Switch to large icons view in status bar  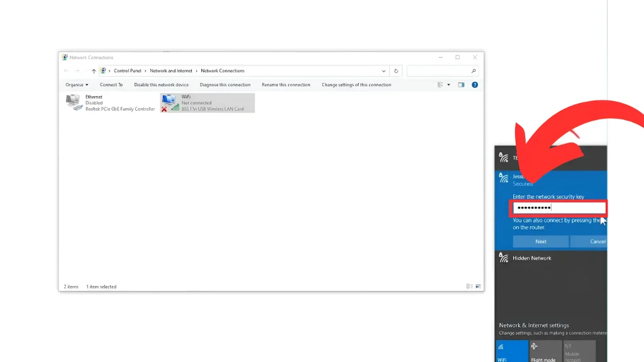pos(479,287)
